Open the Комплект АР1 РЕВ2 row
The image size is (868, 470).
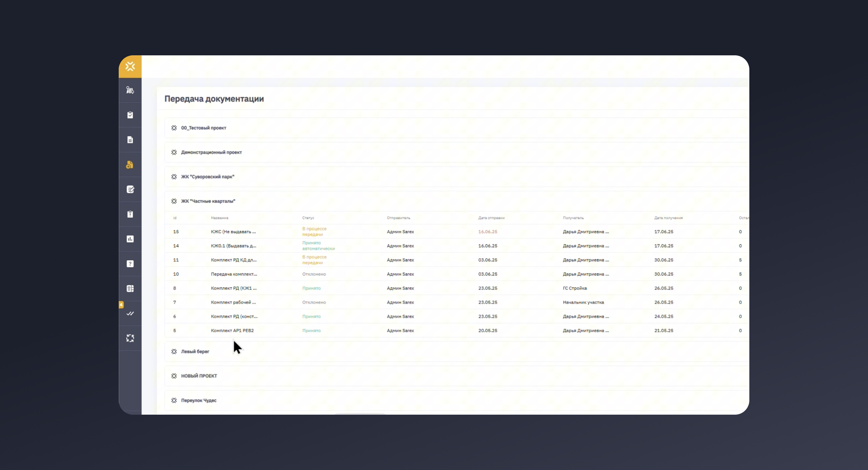pyautogui.click(x=232, y=331)
